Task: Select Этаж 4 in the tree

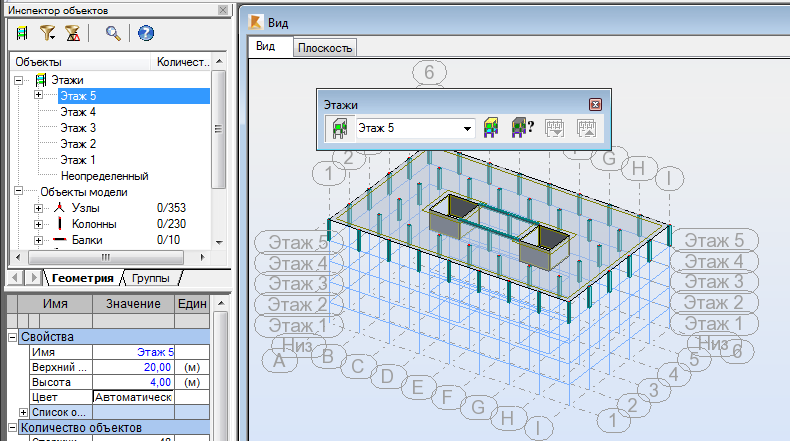Action: coord(78,112)
